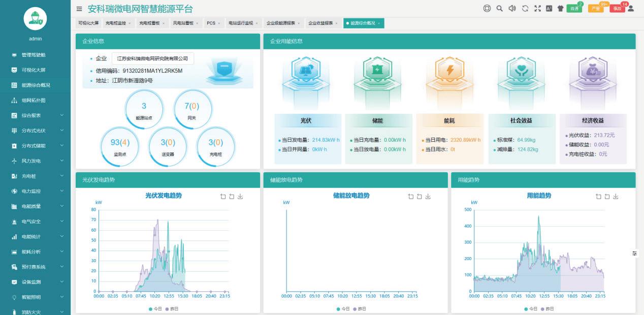644x315 pixels.
Task: Toggle 今日 legend in 储能放电趋势 chart
Action: pos(344,309)
